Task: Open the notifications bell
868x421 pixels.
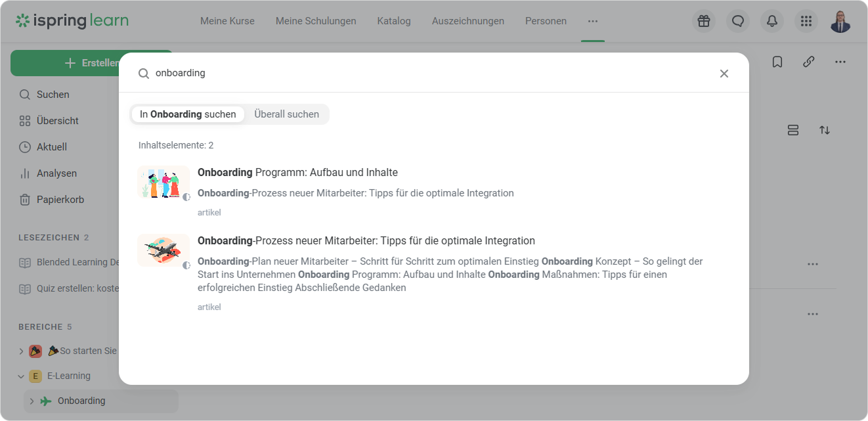Action: click(x=772, y=21)
